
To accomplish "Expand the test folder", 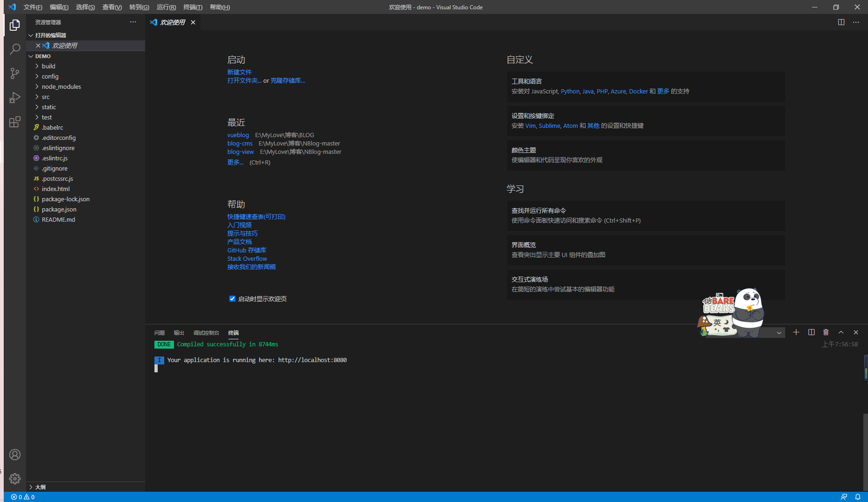I will (47, 117).
